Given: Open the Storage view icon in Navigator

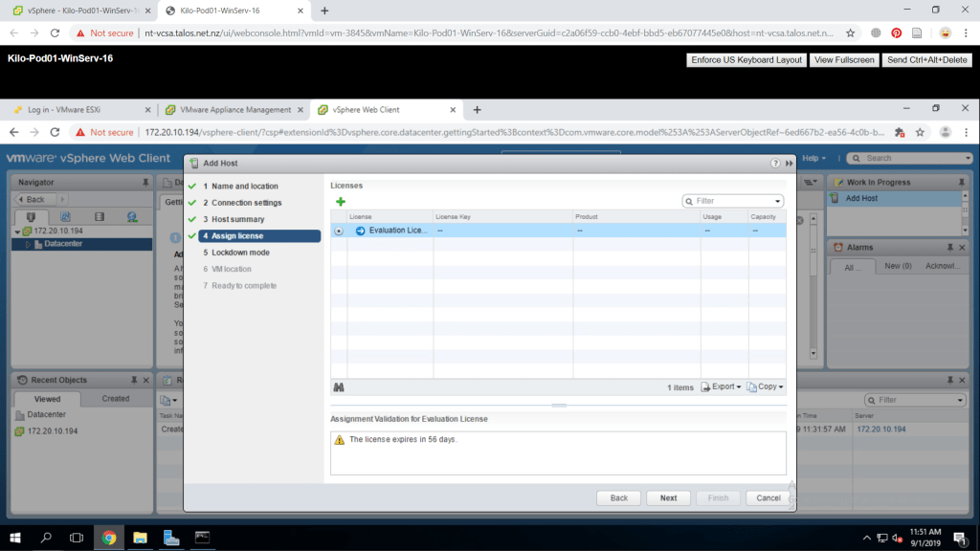Looking at the screenshot, I should coord(100,217).
